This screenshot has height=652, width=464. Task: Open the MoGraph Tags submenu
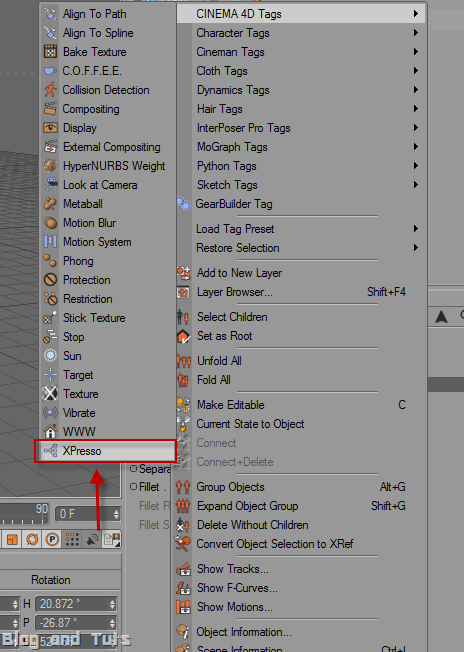(x=301, y=147)
